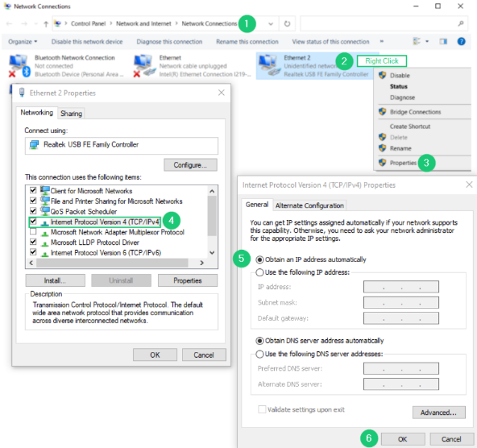Click the Configure... button
Viewport: 477px width, 448px height.
(190, 165)
